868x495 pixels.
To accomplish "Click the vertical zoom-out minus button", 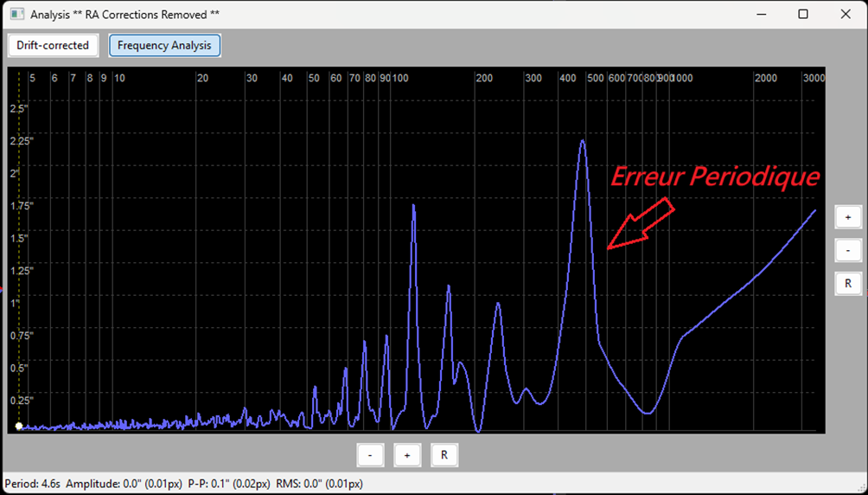I will 847,251.
